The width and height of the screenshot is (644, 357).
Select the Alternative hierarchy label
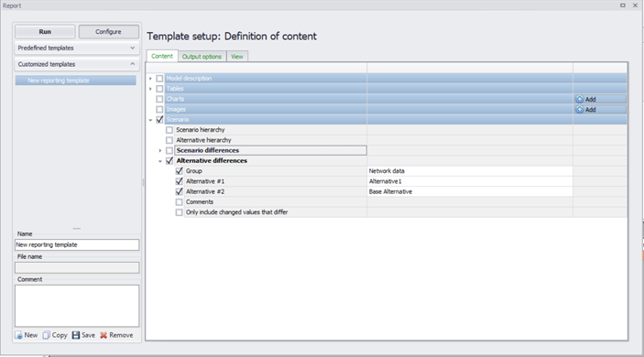point(203,140)
